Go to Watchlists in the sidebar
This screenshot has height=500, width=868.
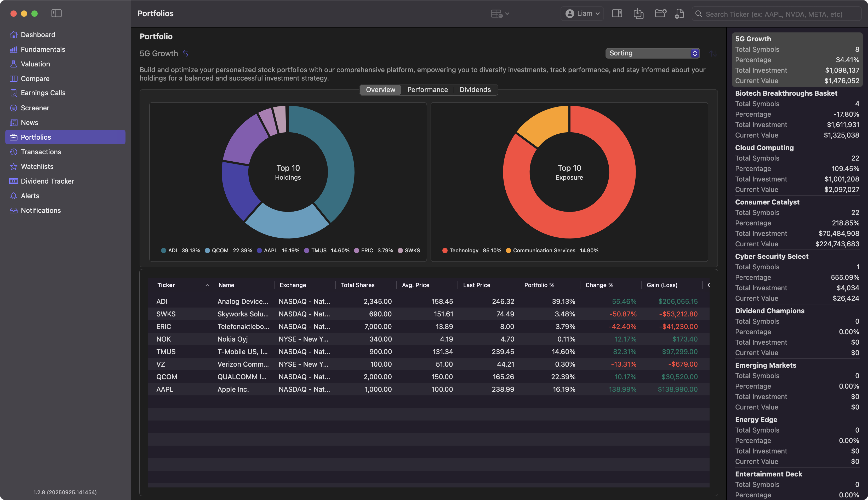(37, 167)
